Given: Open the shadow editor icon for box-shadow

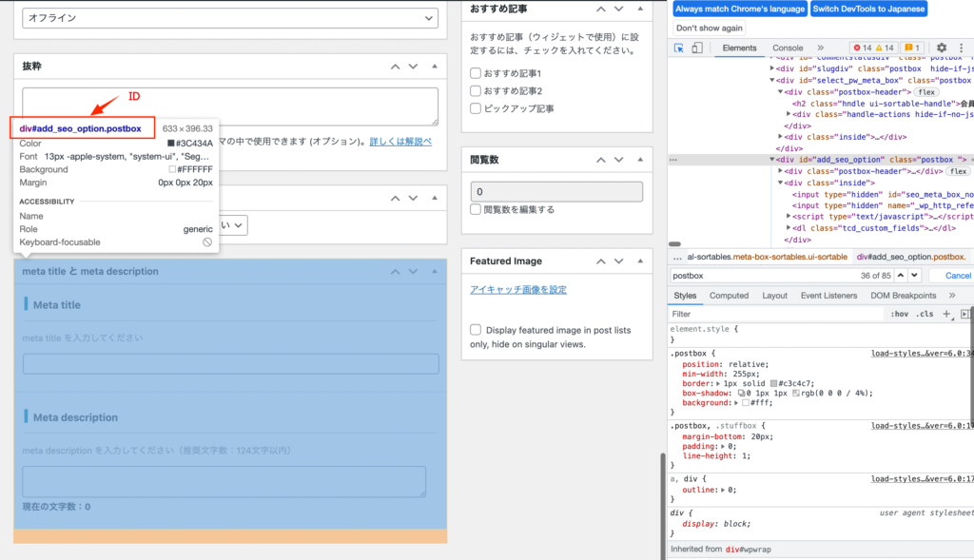Looking at the screenshot, I should pyautogui.click(x=741, y=393).
